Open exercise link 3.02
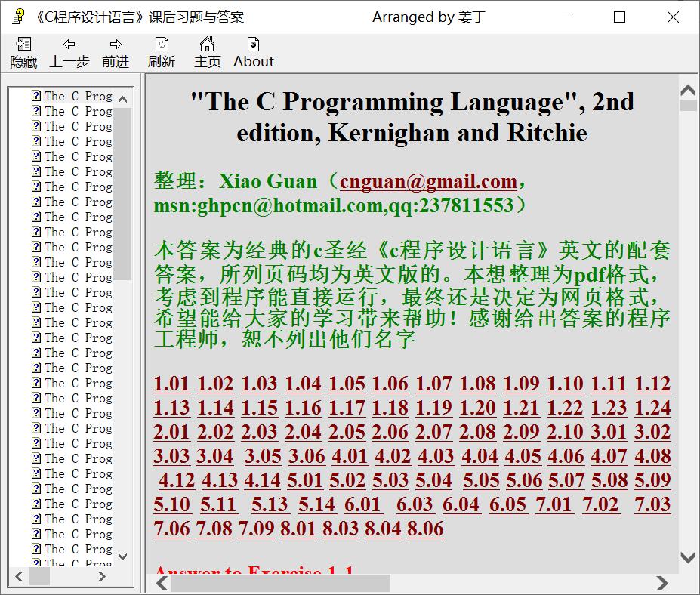The image size is (700, 595). [x=652, y=432]
